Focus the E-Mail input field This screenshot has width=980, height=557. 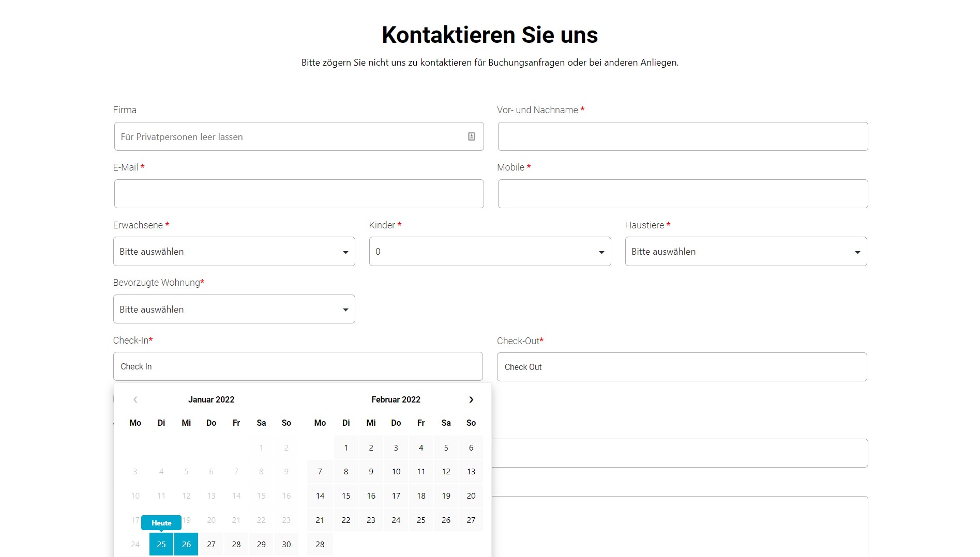(x=299, y=194)
